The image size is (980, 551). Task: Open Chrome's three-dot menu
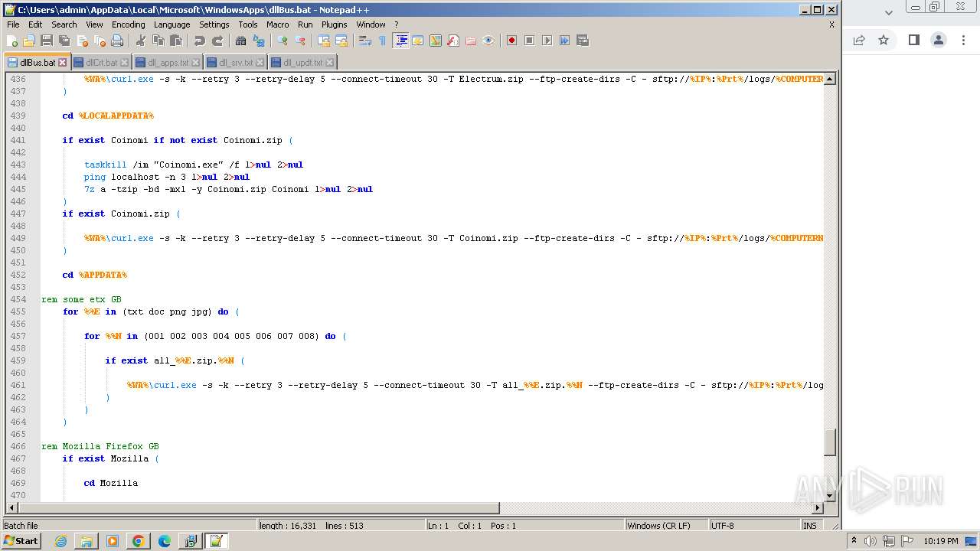[964, 40]
